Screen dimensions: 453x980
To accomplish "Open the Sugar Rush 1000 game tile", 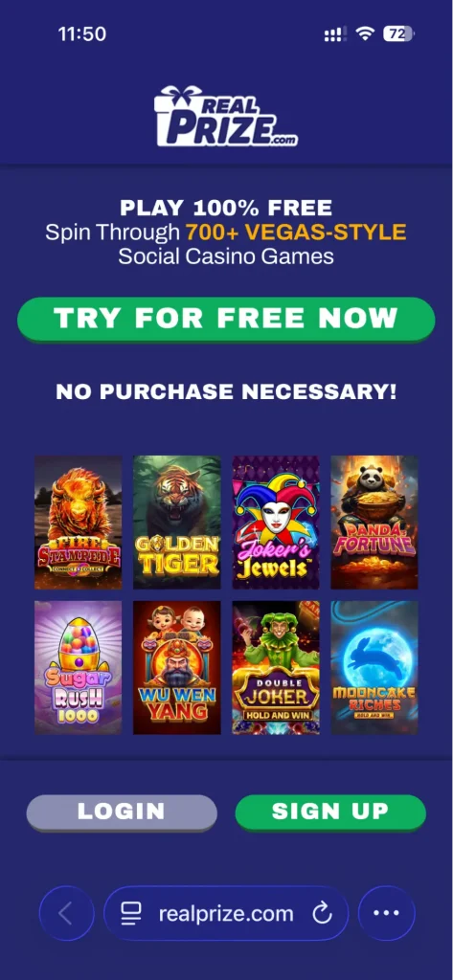I will click(x=79, y=667).
